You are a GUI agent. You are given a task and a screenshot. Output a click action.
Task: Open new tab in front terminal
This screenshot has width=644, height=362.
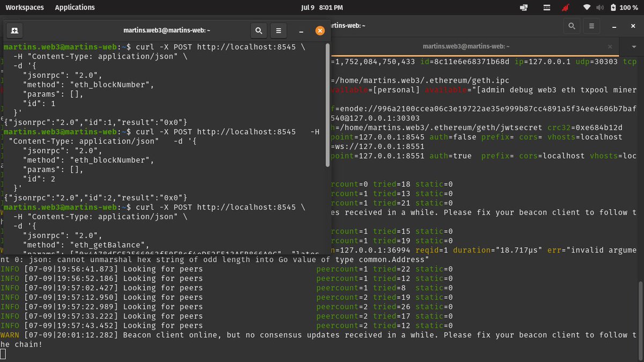pos(15,31)
